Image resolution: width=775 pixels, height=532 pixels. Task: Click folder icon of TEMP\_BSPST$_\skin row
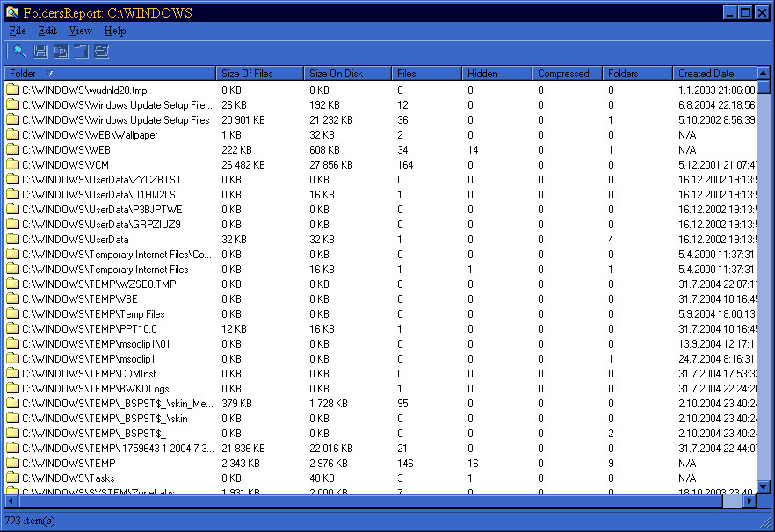click(x=13, y=418)
